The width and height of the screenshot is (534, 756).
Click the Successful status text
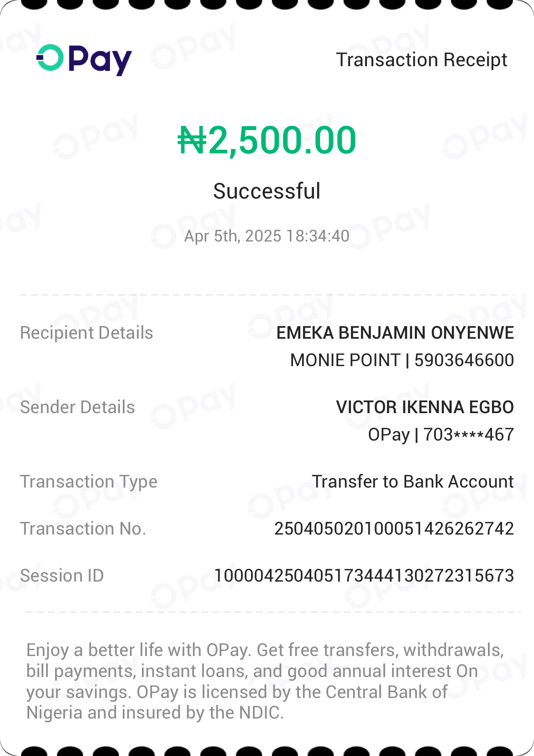(x=267, y=191)
